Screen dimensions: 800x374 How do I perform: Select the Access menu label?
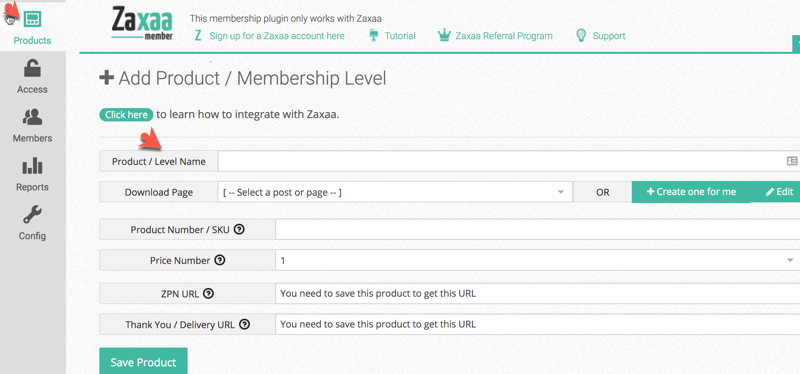(32, 89)
